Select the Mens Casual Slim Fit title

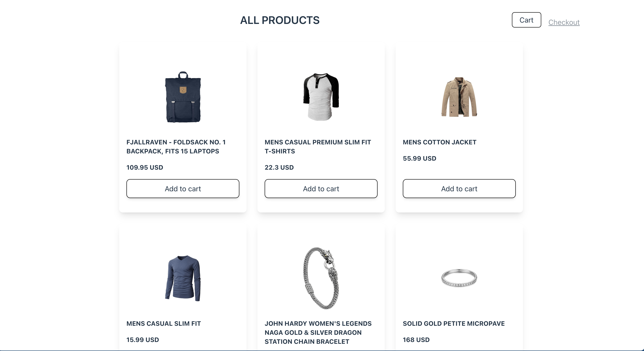pyautogui.click(x=163, y=323)
